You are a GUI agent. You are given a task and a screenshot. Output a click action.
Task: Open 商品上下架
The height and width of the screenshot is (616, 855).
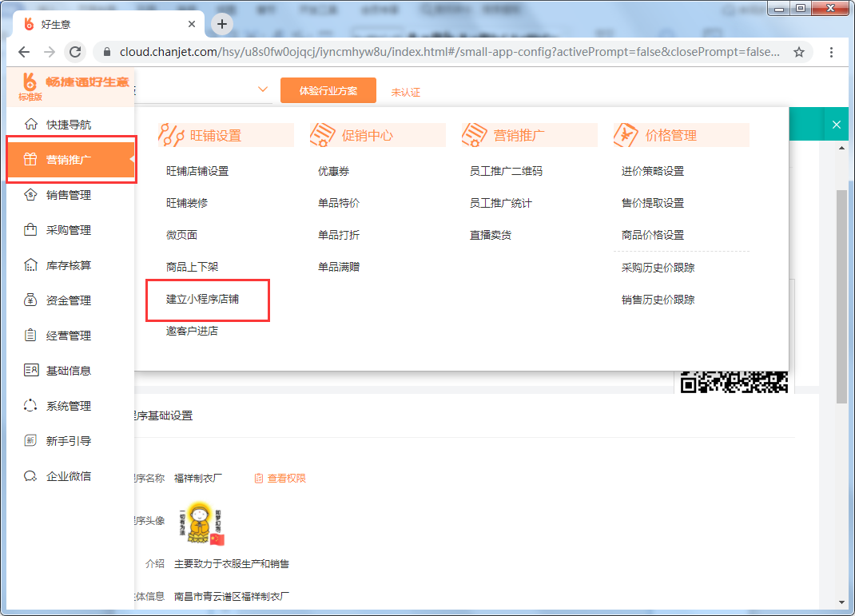(x=192, y=267)
